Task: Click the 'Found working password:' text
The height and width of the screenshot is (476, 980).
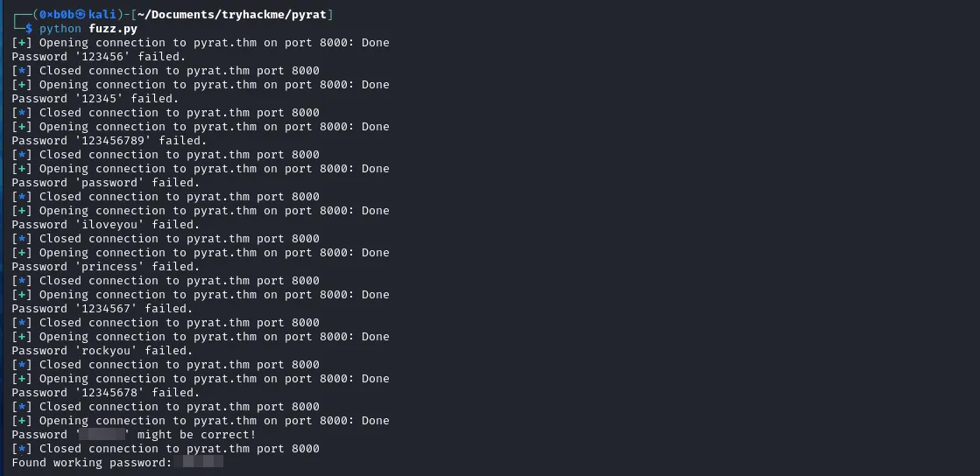Action: pos(92,463)
